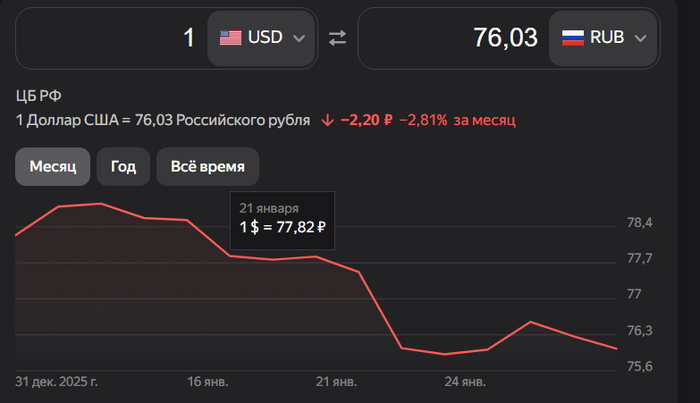Screen dimensions: 700x403
Task: Switch to the Год period tab
Action: [x=123, y=166]
